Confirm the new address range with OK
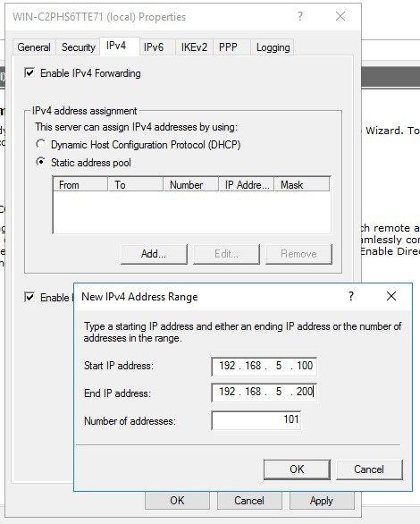 tap(297, 469)
